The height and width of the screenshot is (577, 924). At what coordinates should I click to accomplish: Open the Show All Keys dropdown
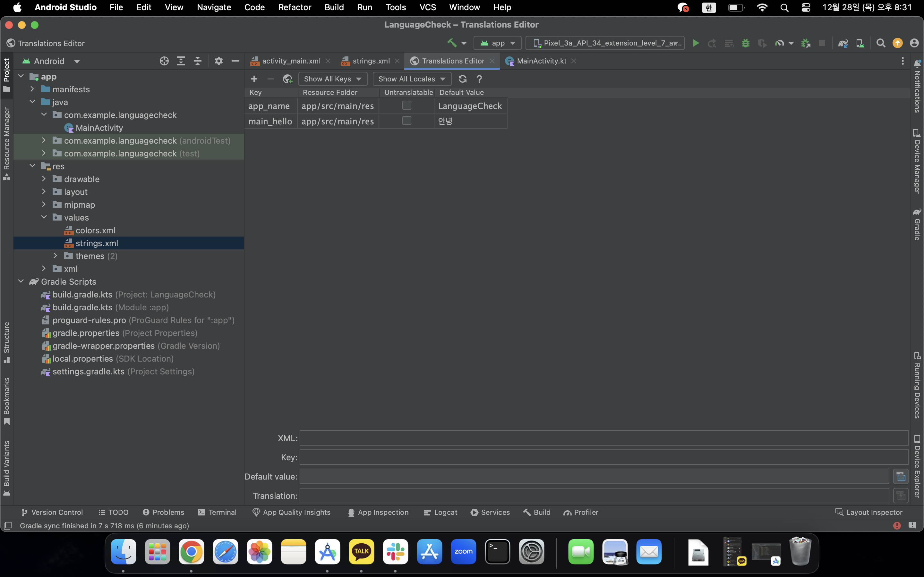pos(333,79)
